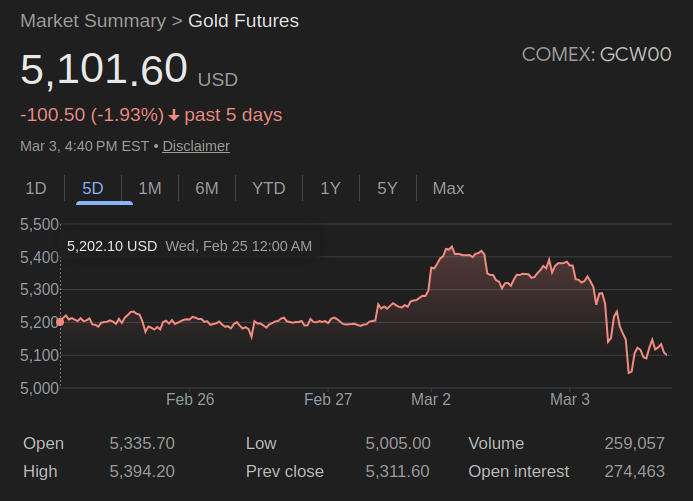Click the Volume value 259,057
This screenshot has width=693, height=501.
click(x=634, y=443)
